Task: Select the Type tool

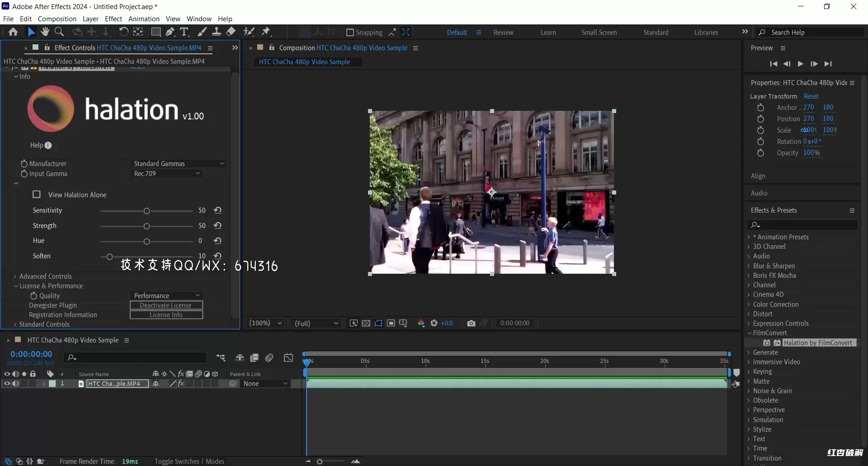Action: click(x=184, y=32)
